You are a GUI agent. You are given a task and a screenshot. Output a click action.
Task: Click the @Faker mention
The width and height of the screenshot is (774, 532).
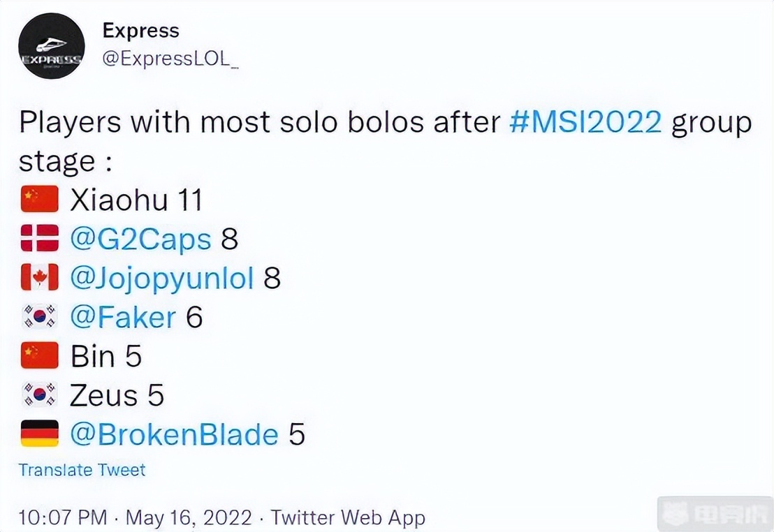coord(123,318)
